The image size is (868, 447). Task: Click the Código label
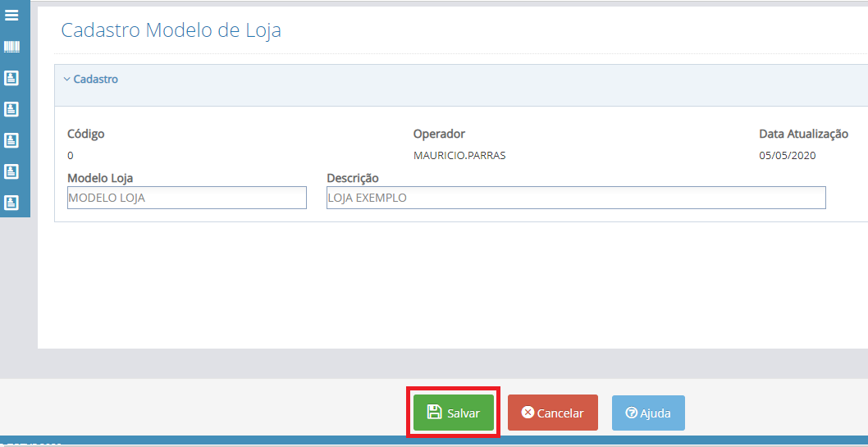(86, 134)
